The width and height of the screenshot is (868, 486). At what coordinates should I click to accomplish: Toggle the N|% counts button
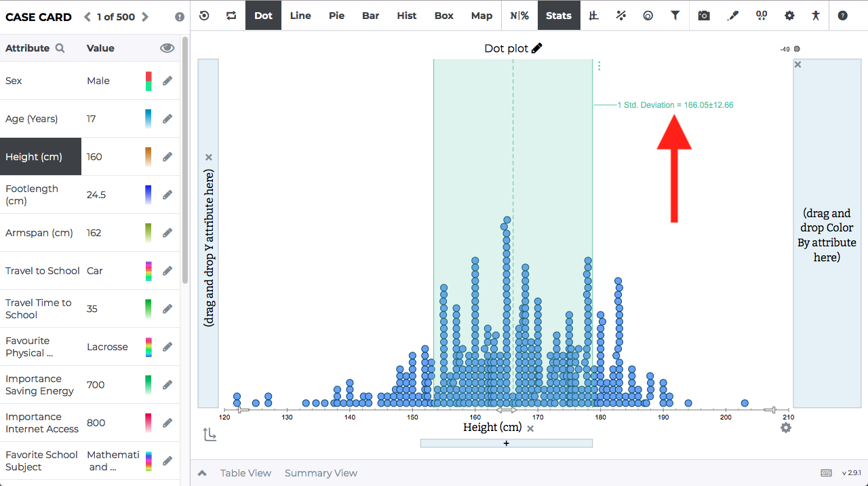pos(519,15)
